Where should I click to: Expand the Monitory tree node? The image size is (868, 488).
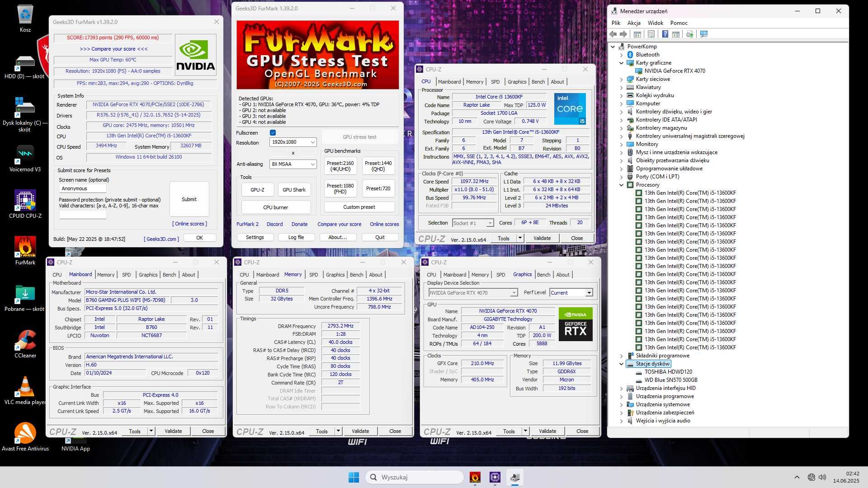[x=621, y=144]
